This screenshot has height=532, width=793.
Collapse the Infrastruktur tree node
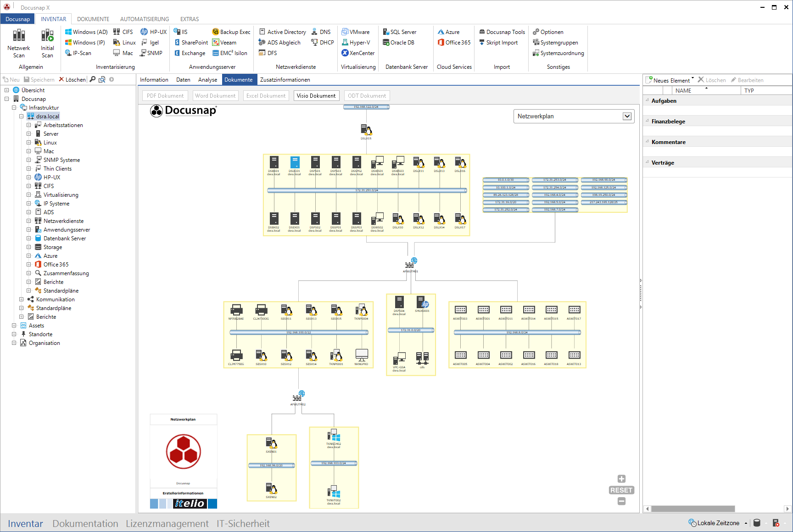pyautogui.click(x=14, y=107)
